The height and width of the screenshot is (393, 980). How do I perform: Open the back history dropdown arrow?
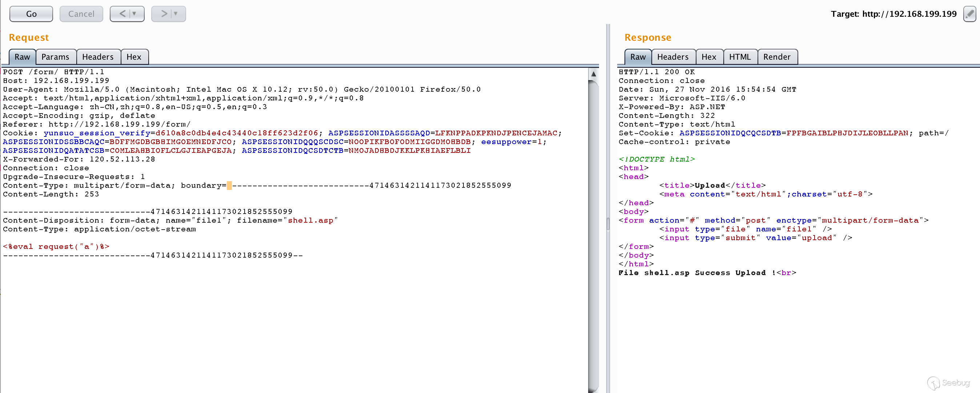click(134, 14)
